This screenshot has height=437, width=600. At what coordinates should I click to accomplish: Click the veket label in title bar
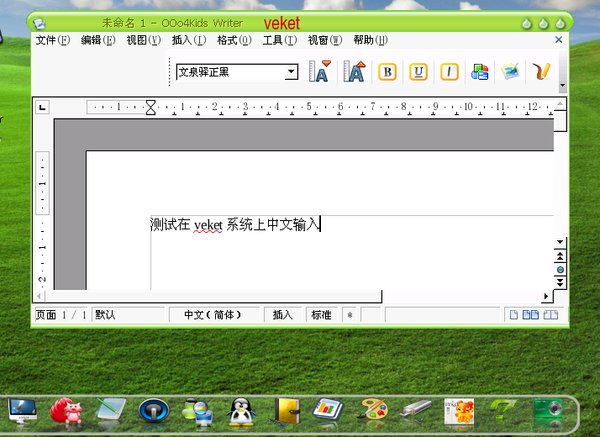tap(282, 23)
